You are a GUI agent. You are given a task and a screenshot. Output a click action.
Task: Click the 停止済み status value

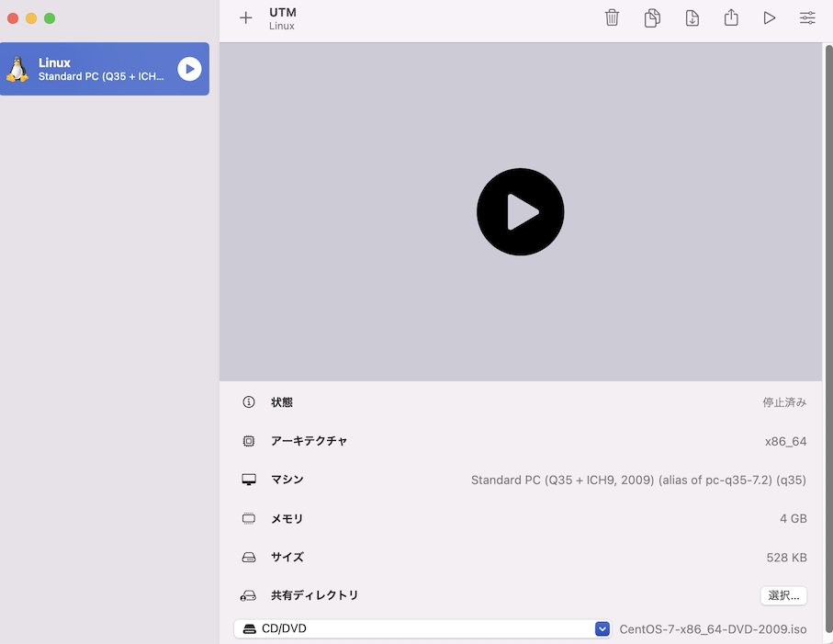click(784, 402)
